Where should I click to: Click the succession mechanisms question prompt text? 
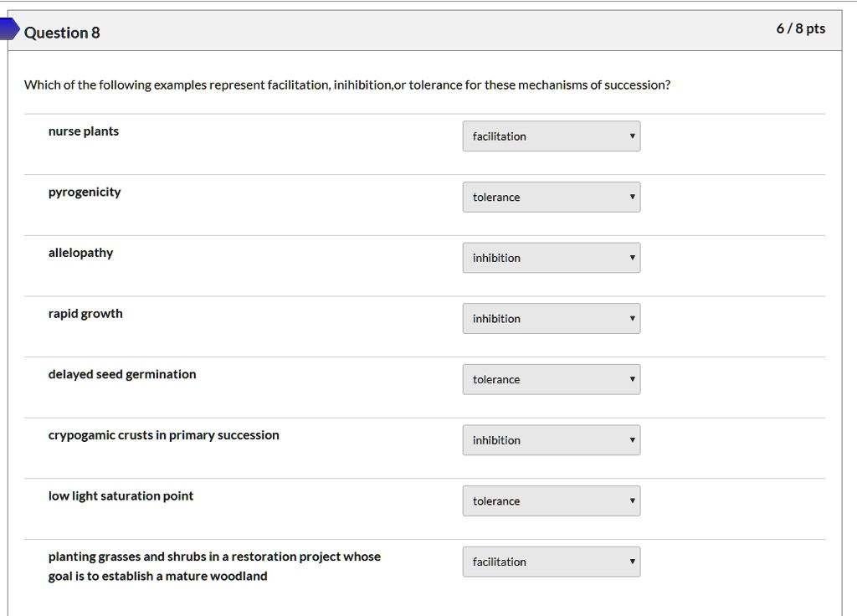coord(346,85)
